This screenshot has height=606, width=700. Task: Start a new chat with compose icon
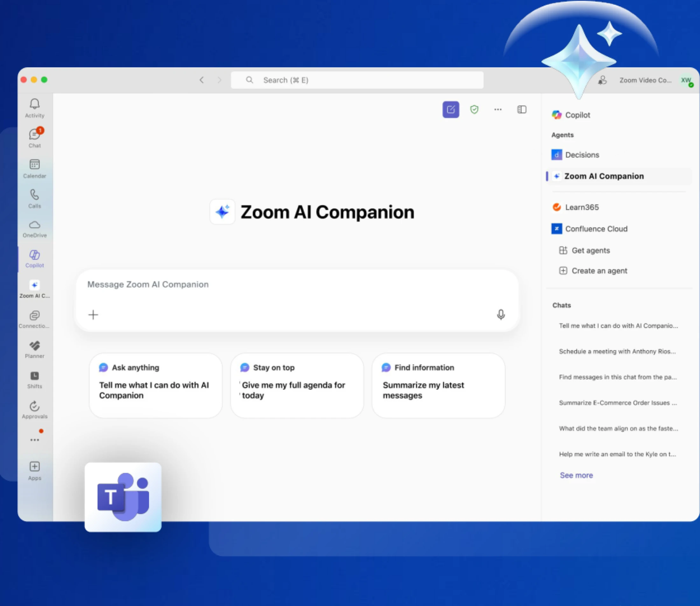click(x=451, y=110)
